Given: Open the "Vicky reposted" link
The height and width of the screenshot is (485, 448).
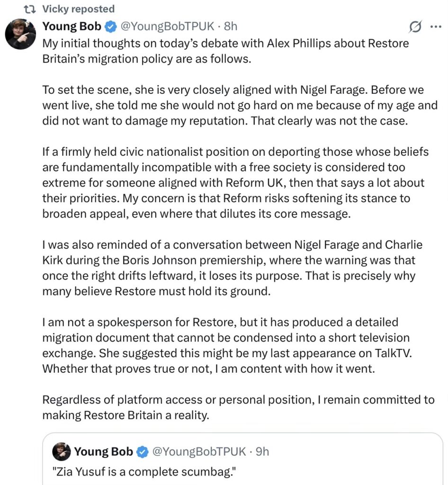Looking at the screenshot, I should tap(78, 9).
